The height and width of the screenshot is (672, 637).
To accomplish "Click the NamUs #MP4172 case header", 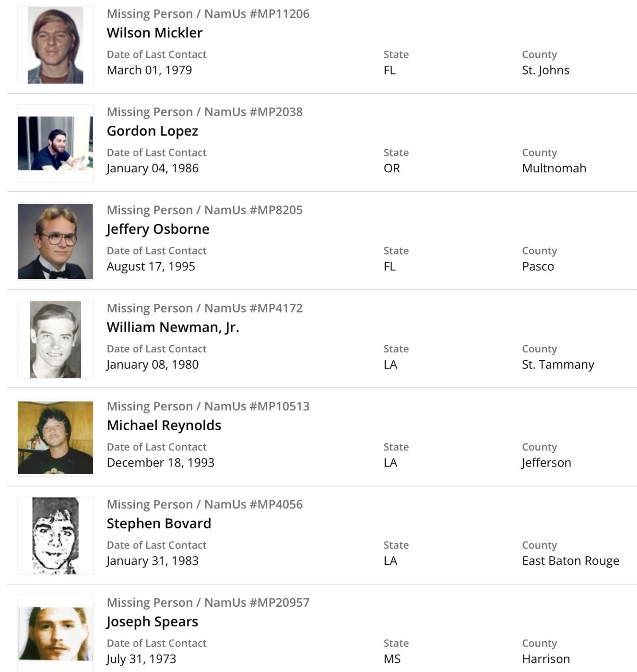I will pos(204,308).
